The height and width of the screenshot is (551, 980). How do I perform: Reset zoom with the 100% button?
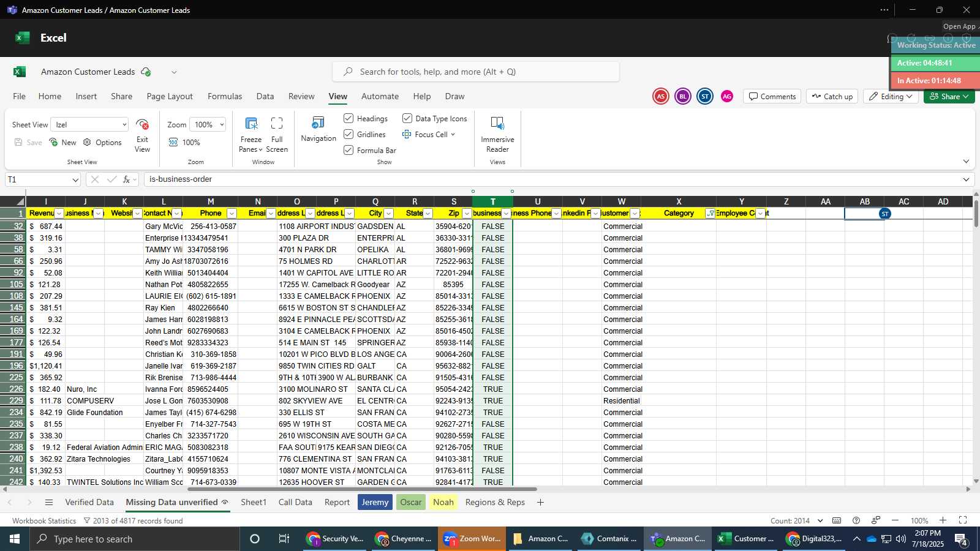pos(184,142)
